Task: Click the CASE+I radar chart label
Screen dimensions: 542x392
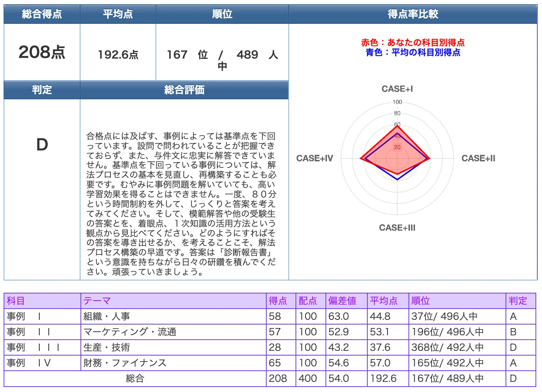Action: 397,89
